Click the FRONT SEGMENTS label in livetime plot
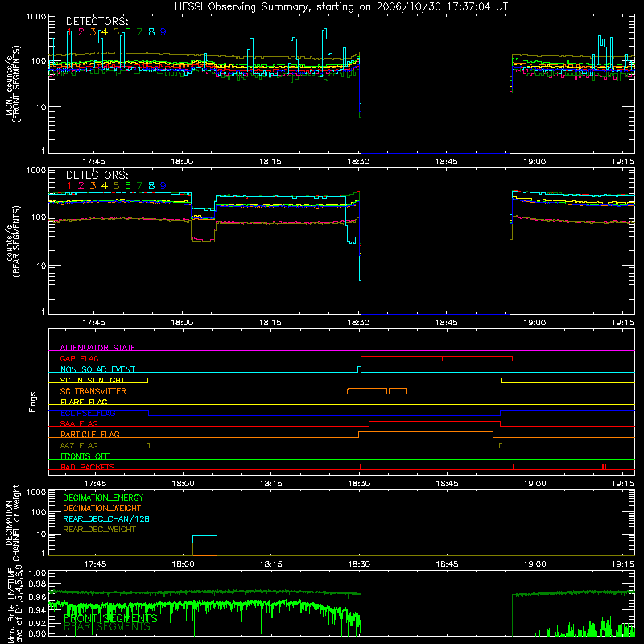The height and width of the screenshot is (644, 644). 110,618
